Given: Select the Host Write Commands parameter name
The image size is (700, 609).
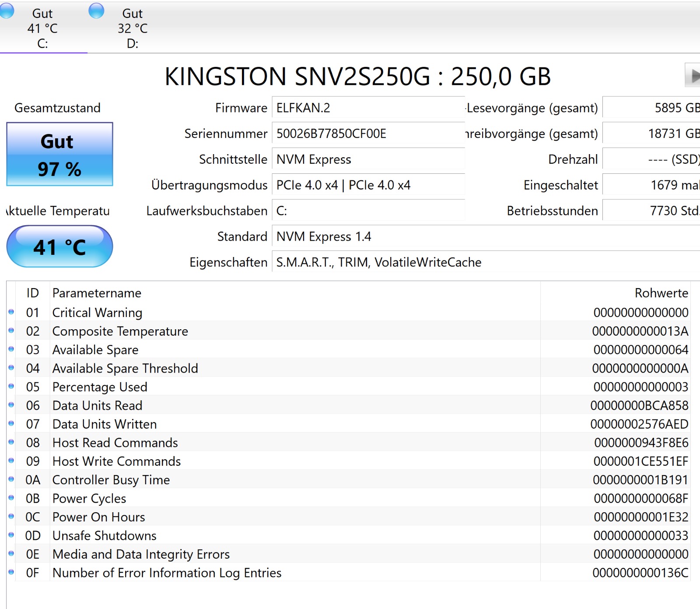Looking at the screenshot, I should [116, 461].
